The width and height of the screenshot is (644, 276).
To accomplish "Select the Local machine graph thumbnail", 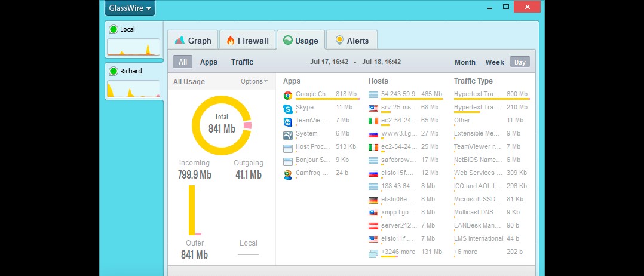I will point(133,47).
